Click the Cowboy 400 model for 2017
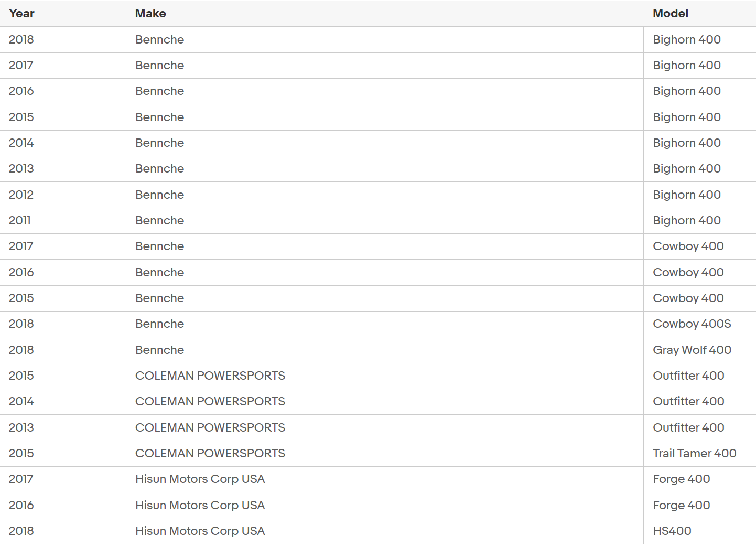 (x=688, y=246)
